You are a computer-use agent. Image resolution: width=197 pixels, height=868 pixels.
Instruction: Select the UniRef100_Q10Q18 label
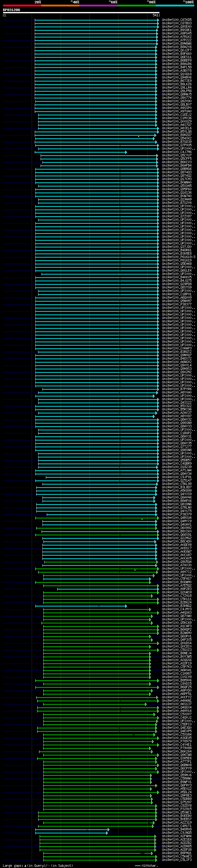(177, 74)
